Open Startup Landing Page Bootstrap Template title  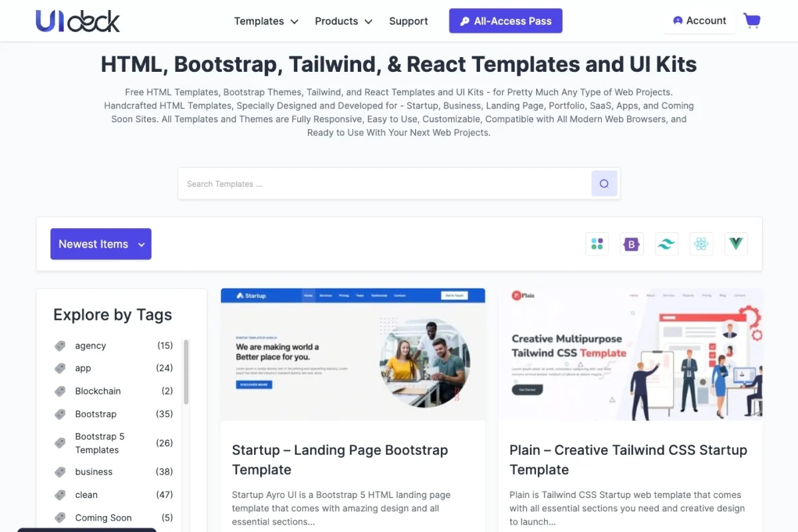click(x=340, y=460)
